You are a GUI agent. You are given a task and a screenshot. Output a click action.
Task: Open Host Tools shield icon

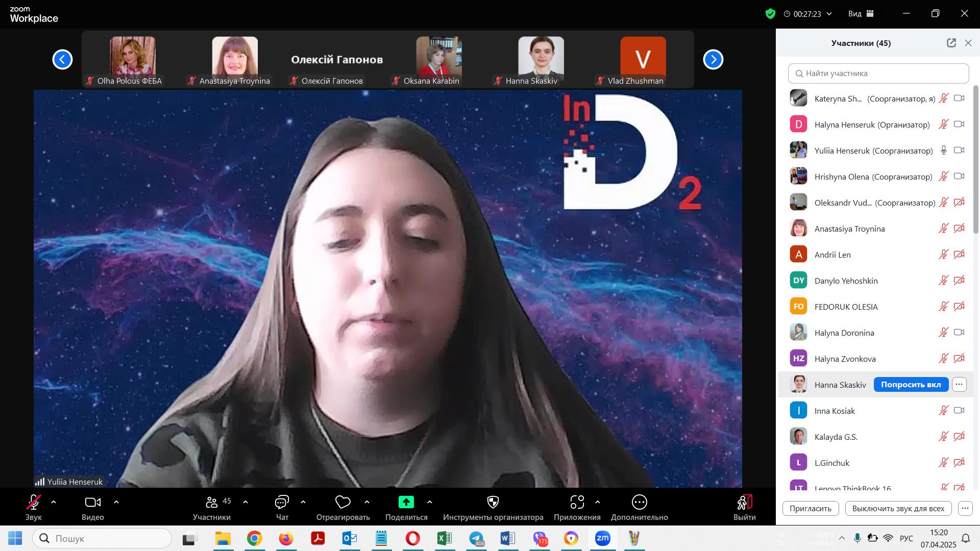[x=493, y=503]
